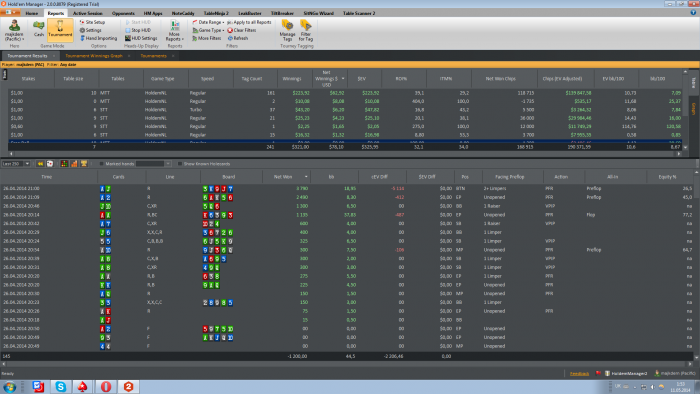The width and height of the screenshot is (700, 394).
Task: Open Manage Tags
Action: click(288, 30)
